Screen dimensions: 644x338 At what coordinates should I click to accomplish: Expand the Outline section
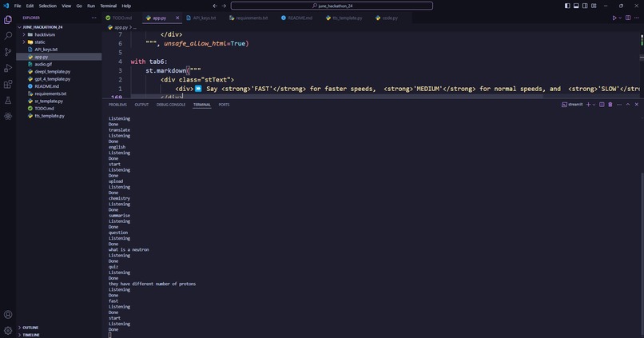click(59, 328)
